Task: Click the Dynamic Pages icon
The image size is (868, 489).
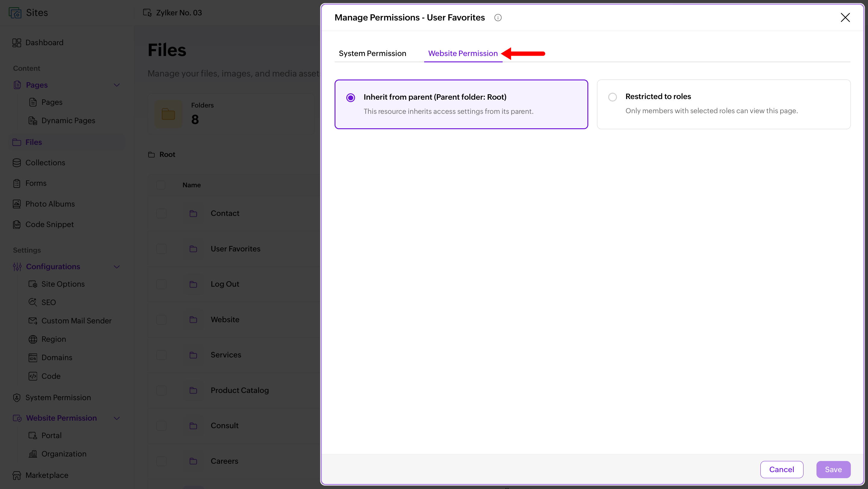Action: [33, 120]
